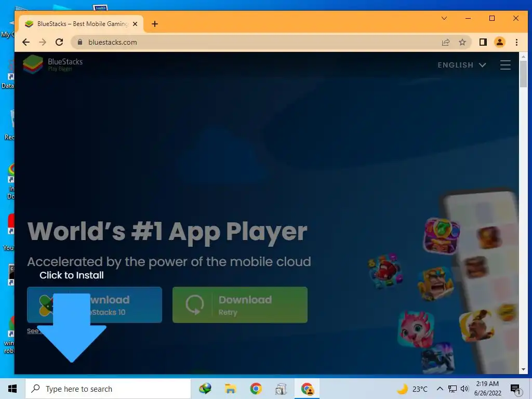Click the green Download Retry button

pos(240,304)
